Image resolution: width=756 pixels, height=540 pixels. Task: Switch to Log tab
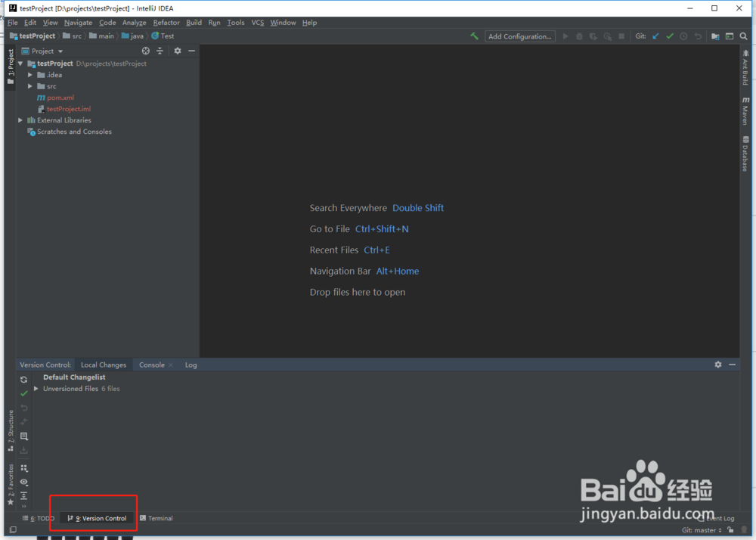(x=191, y=365)
